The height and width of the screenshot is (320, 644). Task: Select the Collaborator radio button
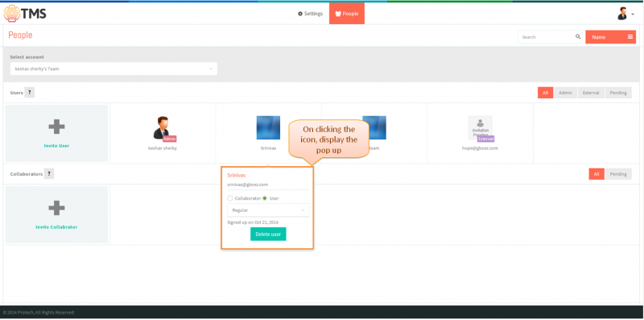(230, 198)
